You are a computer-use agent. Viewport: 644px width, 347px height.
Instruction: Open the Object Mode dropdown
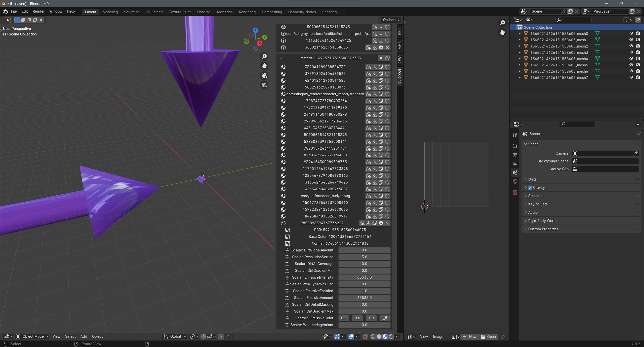pos(32,336)
